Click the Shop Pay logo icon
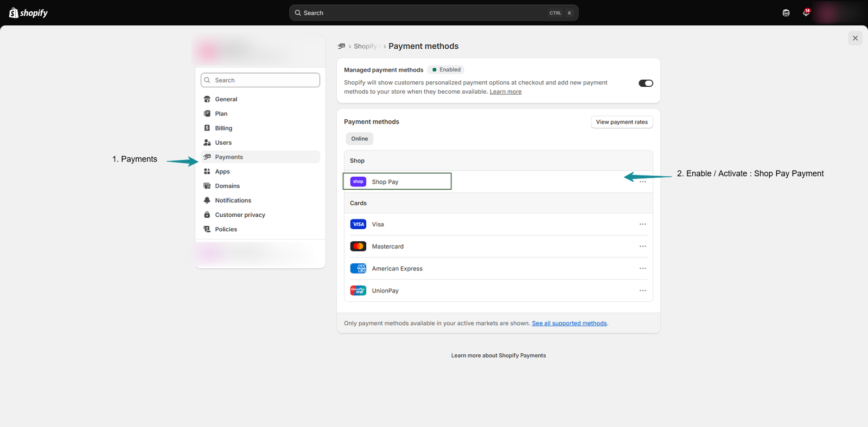This screenshot has height=427, width=868. point(358,182)
